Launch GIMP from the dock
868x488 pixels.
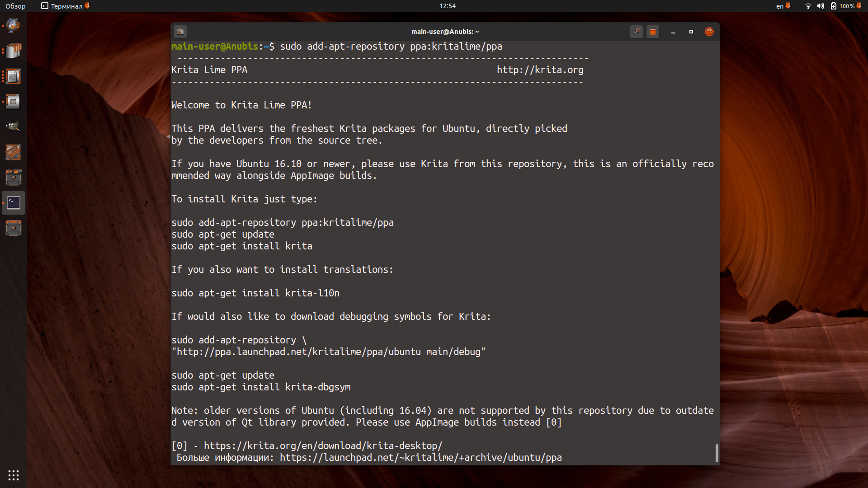14,127
